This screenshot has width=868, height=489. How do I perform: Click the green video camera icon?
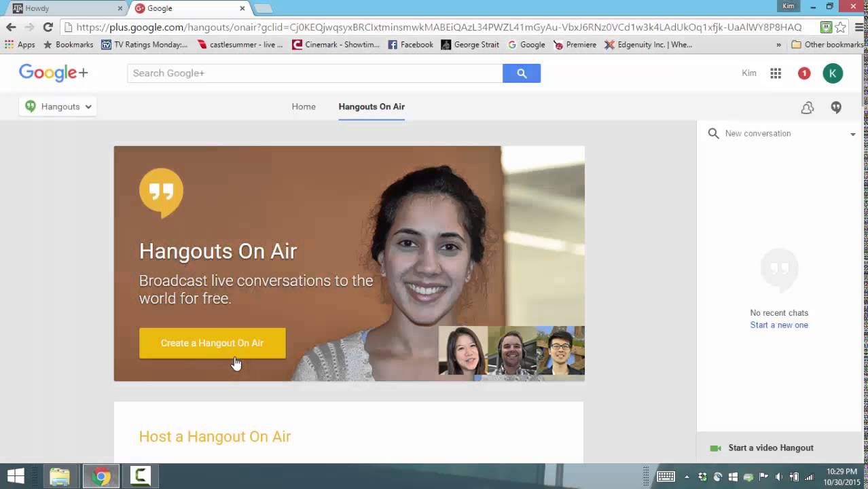pyautogui.click(x=715, y=448)
